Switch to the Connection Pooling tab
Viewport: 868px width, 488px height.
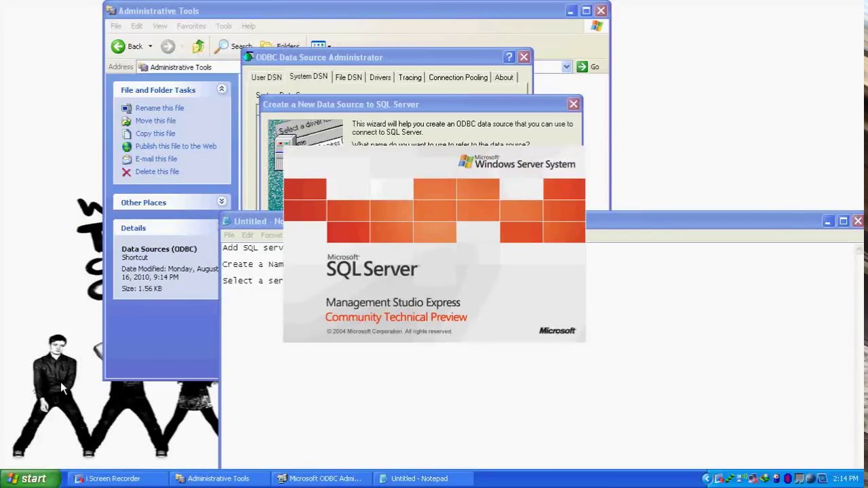click(x=458, y=77)
